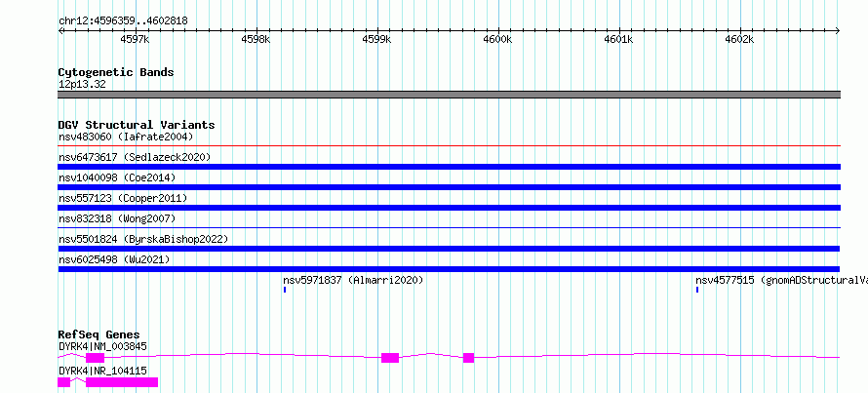The image size is (868, 393).
Task: Select large NR_104115 exon block
Action: (x=122, y=382)
